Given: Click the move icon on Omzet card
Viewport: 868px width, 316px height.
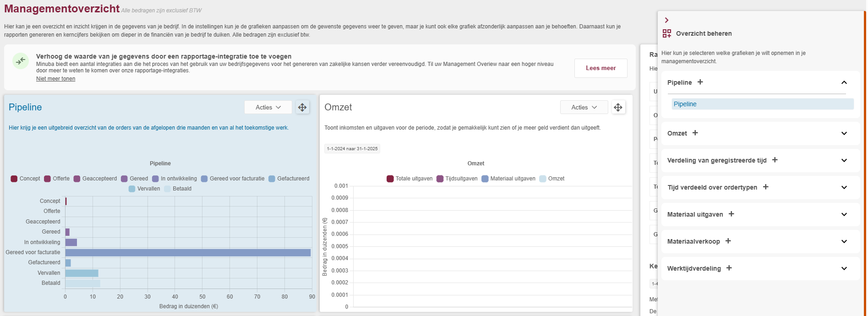Looking at the screenshot, I should pyautogui.click(x=618, y=107).
